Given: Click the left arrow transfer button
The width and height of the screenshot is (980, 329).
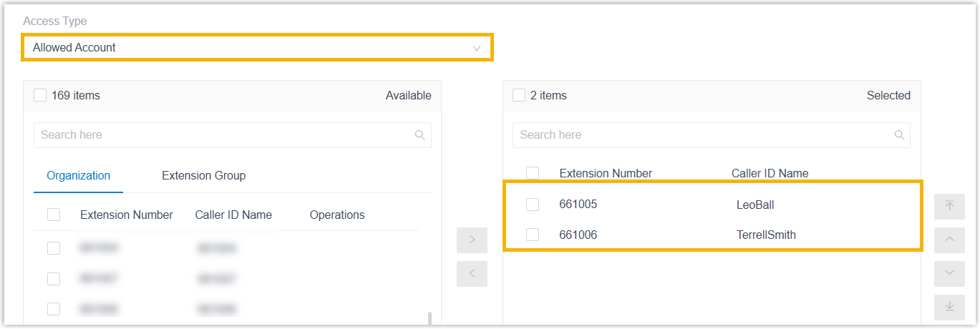Looking at the screenshot, I should click(472, 274).
